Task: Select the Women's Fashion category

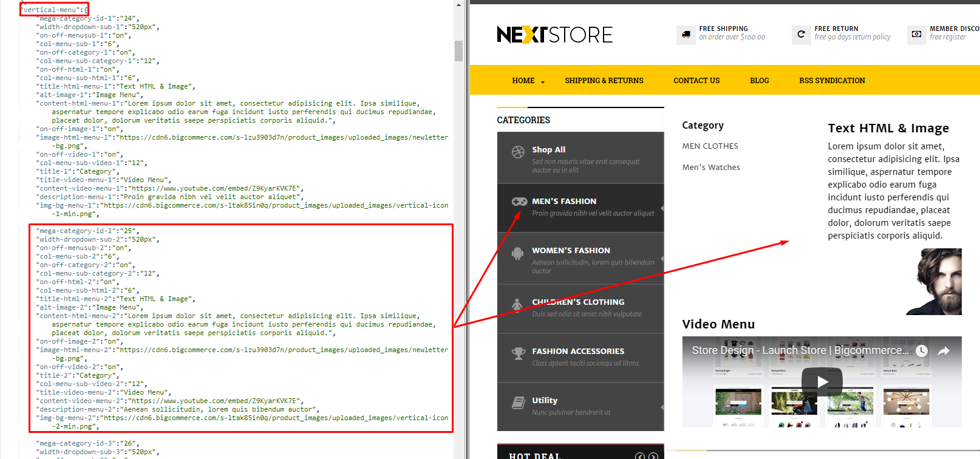Action: [x=580, y=259]
